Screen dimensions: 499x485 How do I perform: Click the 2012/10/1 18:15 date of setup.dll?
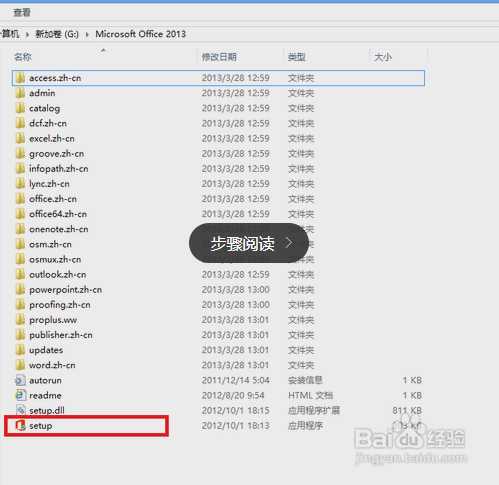pos(235,410)
